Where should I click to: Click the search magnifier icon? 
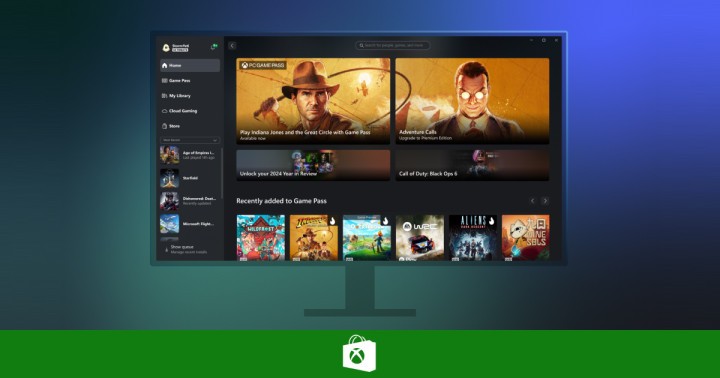pos(361,45)
